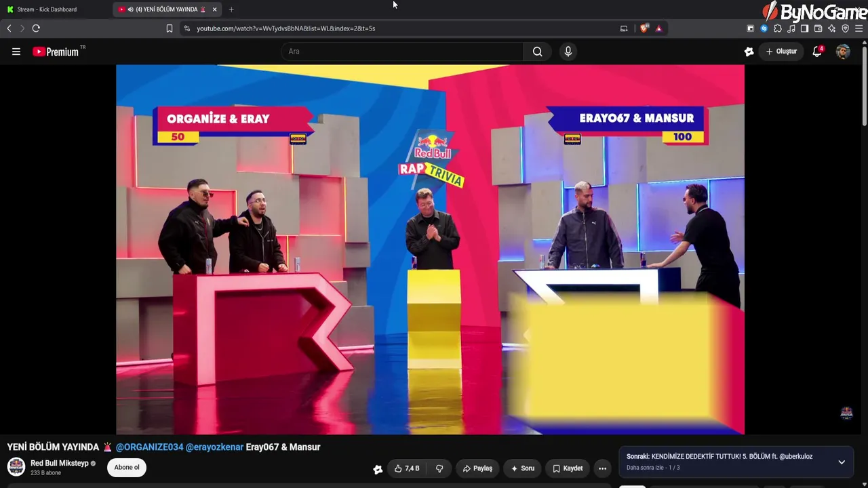Subscribe with the Abone ol button
868x488 pixels.
(127, 467)
